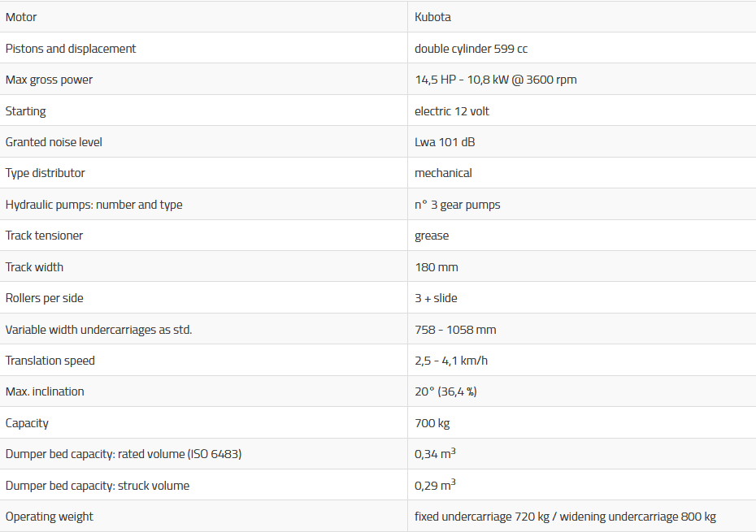Click the "Motor" row label

tap(21, 17)
